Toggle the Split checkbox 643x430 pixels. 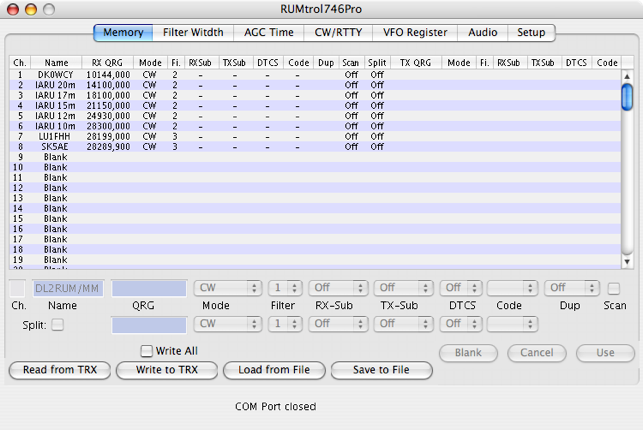pyautogui.click(x=57, y=324)
